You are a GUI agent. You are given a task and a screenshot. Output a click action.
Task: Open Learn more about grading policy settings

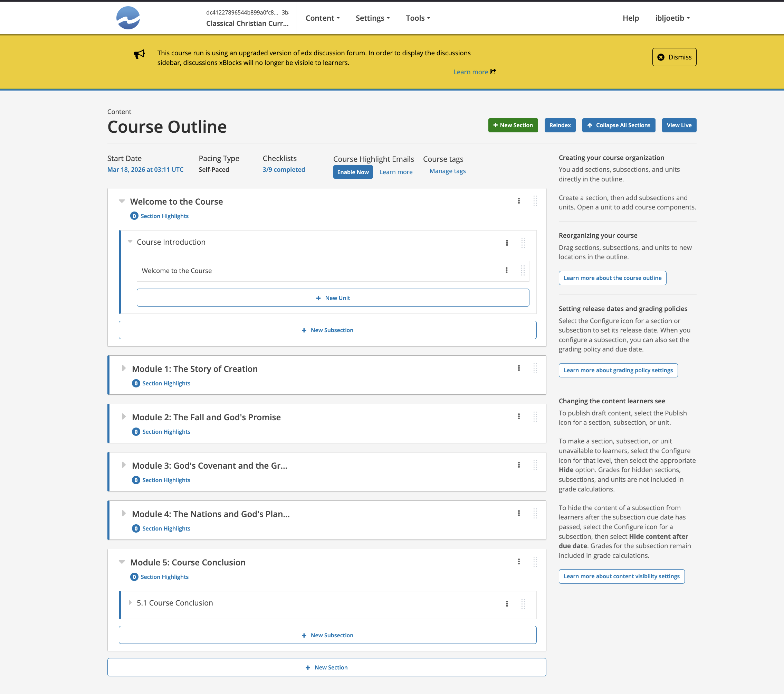tap(618, 370)
